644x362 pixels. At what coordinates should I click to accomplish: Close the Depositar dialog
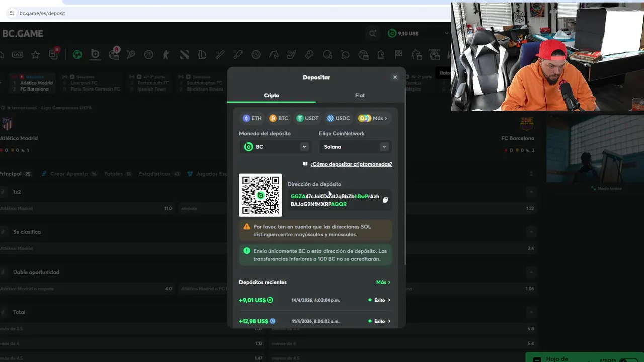pyautogui.click(x=395, y=77)
